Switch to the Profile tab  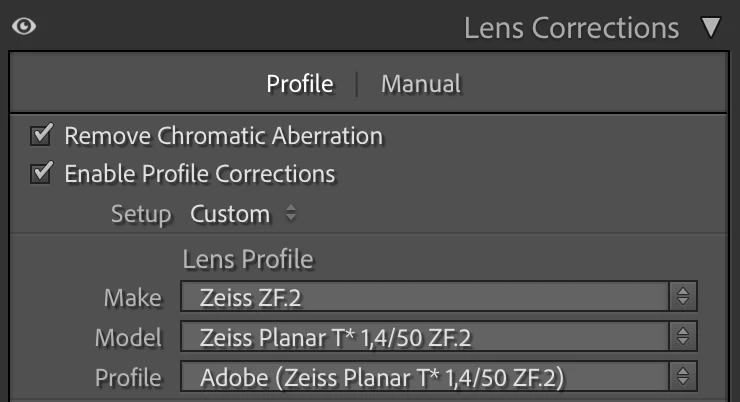(x=300, y=84)
